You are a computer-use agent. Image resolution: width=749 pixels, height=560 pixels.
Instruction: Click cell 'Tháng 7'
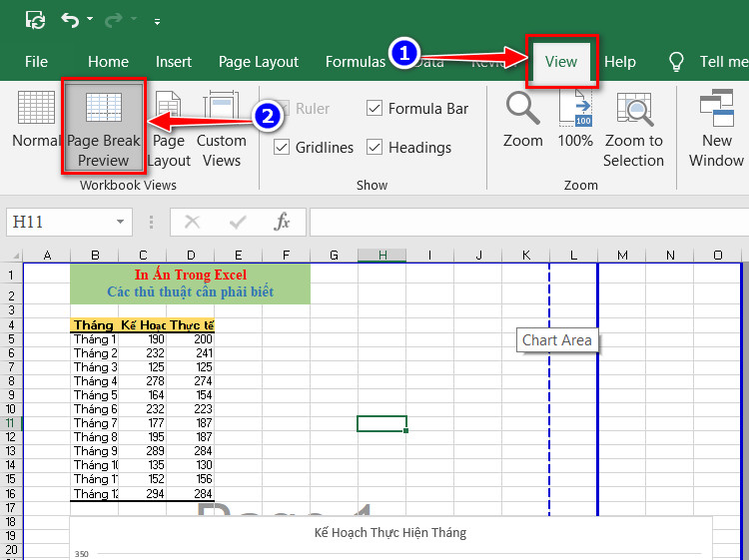(x=94, y=423)
